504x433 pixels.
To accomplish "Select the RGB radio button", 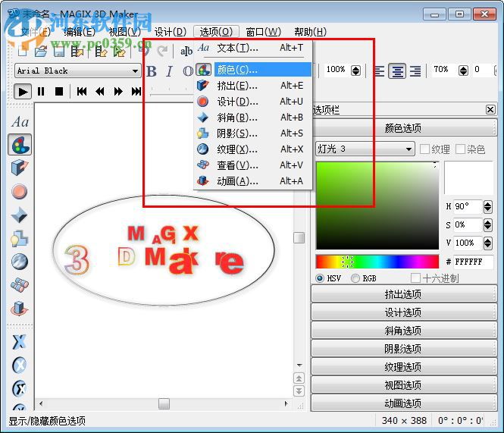I will tap(355, 278).
